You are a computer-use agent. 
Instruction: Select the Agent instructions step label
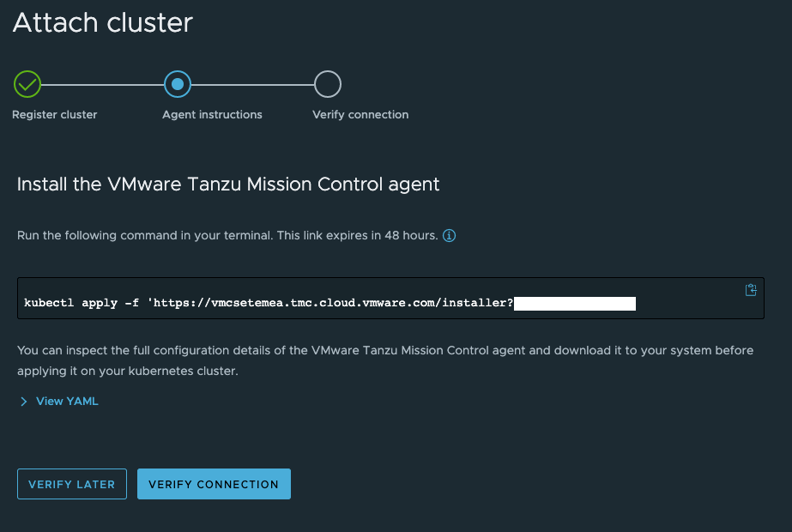click(212, 115)
